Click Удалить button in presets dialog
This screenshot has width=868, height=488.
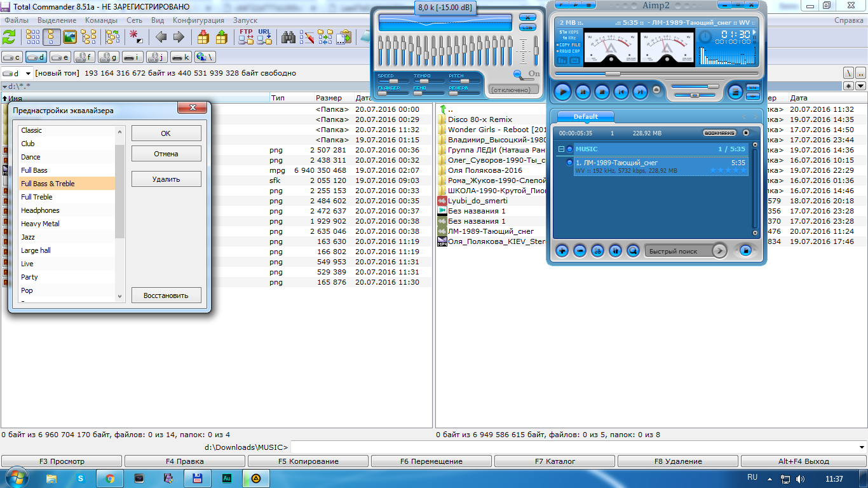coord(166,179)
